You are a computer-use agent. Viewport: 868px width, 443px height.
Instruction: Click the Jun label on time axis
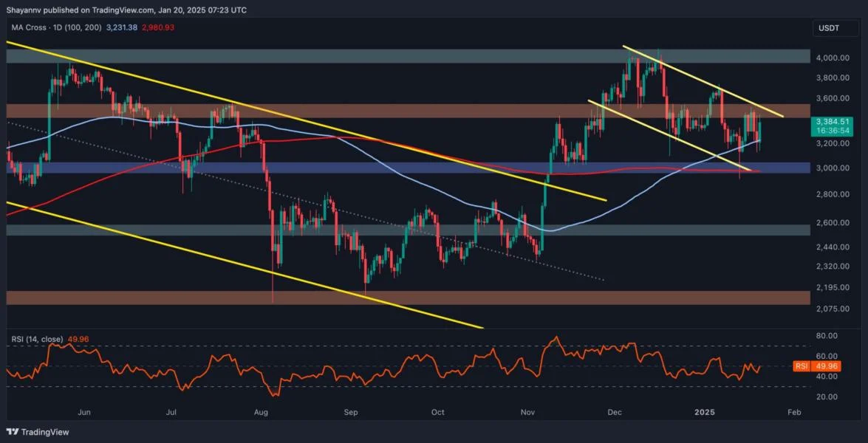[84, 412]
